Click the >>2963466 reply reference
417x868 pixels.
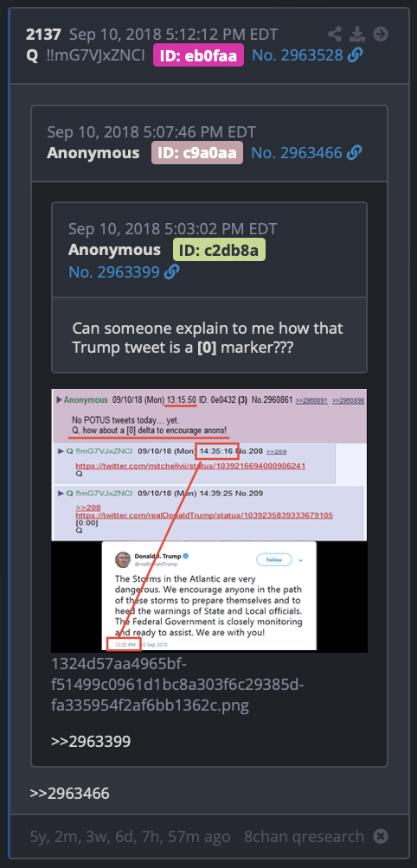point(70,794)
